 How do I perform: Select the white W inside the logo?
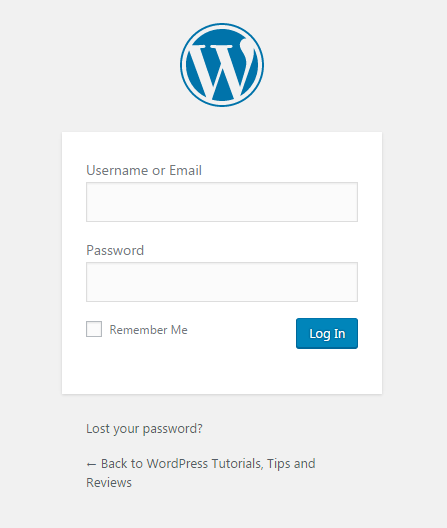click(221, 67)
